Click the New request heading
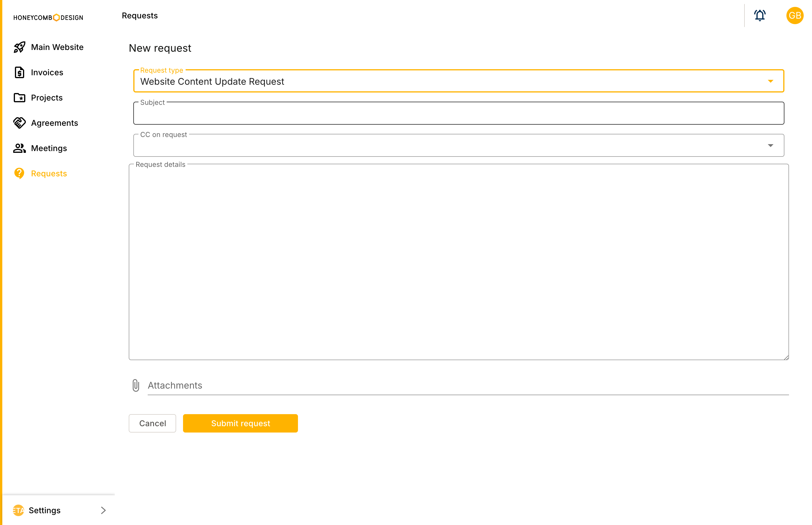This screenshot has height=525, width=812. click(160, 48)
